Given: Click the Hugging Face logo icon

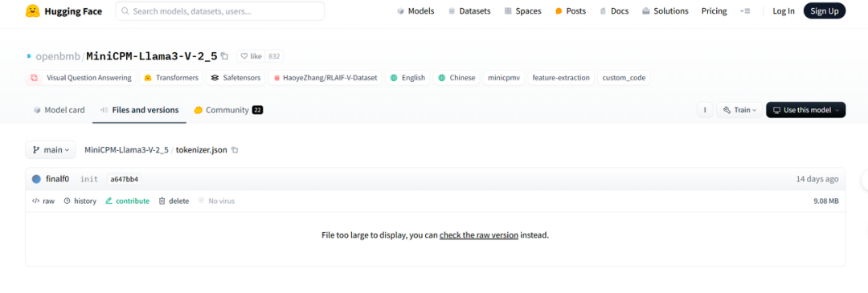Looking at the screenshot, I should pos(33,11).
